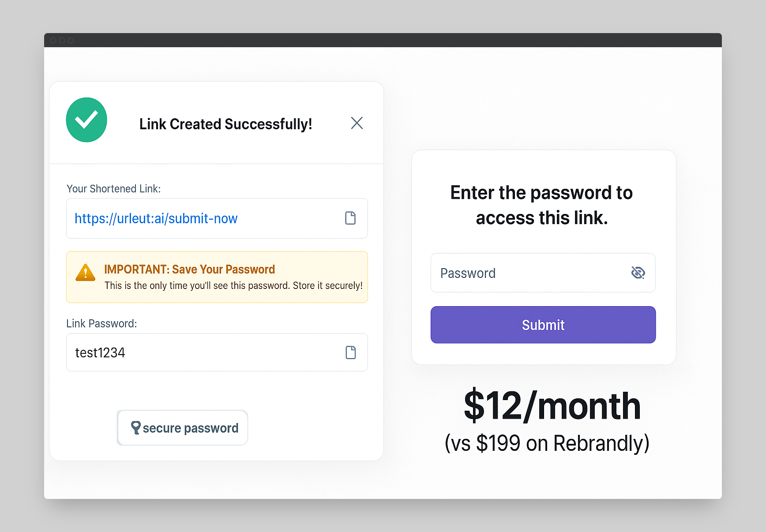Copy the shortened link using the copy icon
This screenshot has width=766, height=532.
click(x=350, y=218)
